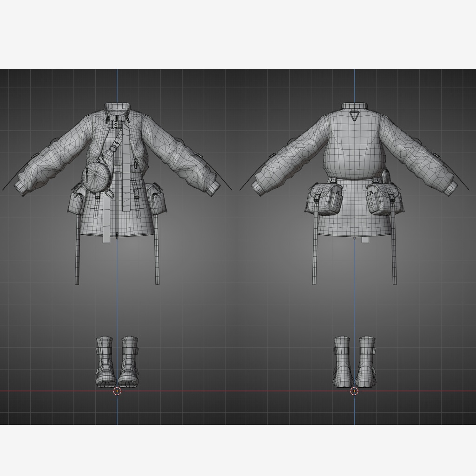This screenshot has height=476, width=476.
Task: Select the round canteen pouch on the jacket
Action: coord(96,178)
